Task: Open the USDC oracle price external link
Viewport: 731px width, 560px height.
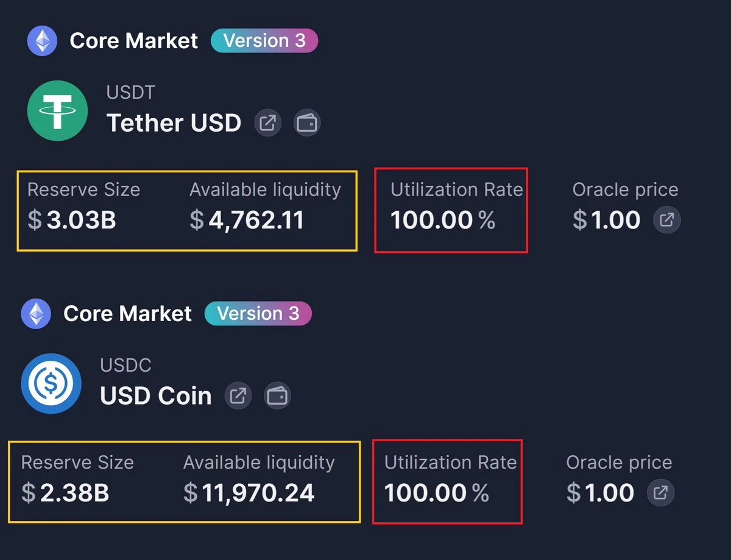Action: 660,493
